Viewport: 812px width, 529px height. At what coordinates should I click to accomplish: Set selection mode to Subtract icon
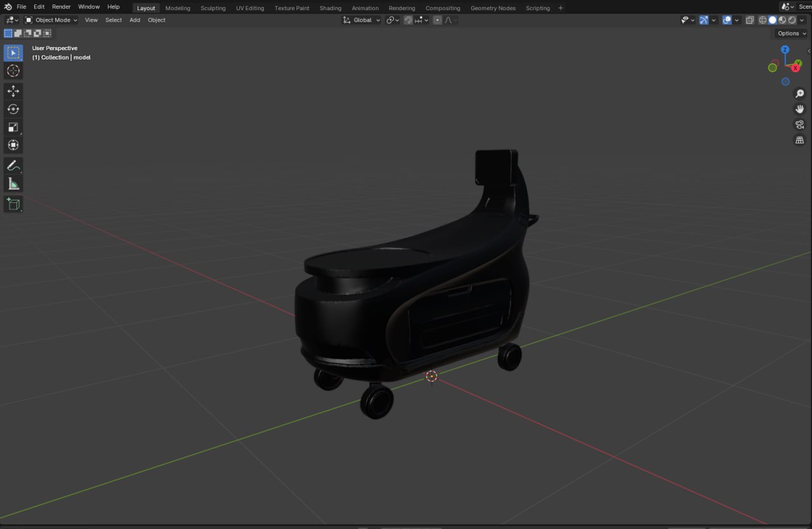27,33
